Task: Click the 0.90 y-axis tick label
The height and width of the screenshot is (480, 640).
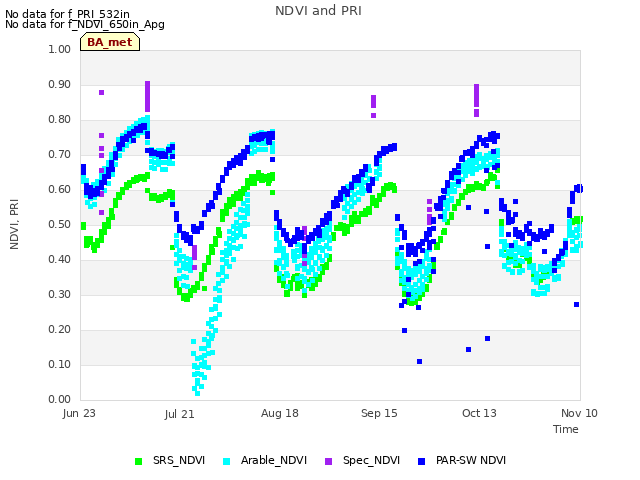Action: [60, 84]
